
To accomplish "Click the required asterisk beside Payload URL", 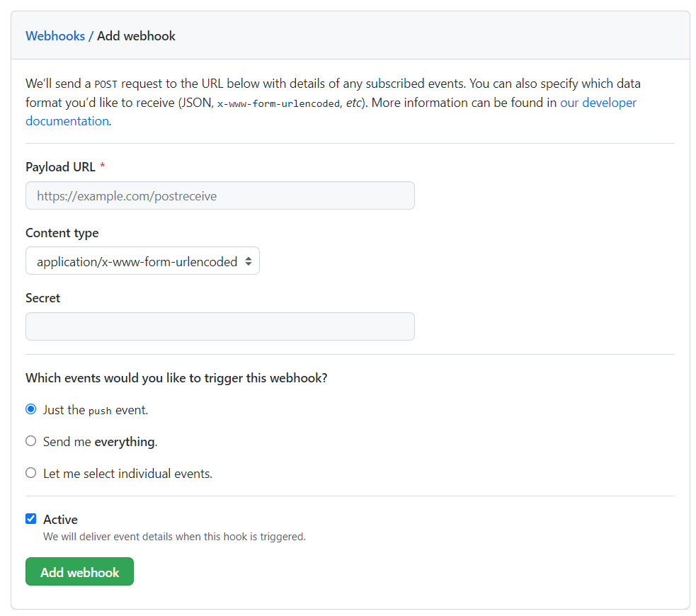I will coord(102,166).
